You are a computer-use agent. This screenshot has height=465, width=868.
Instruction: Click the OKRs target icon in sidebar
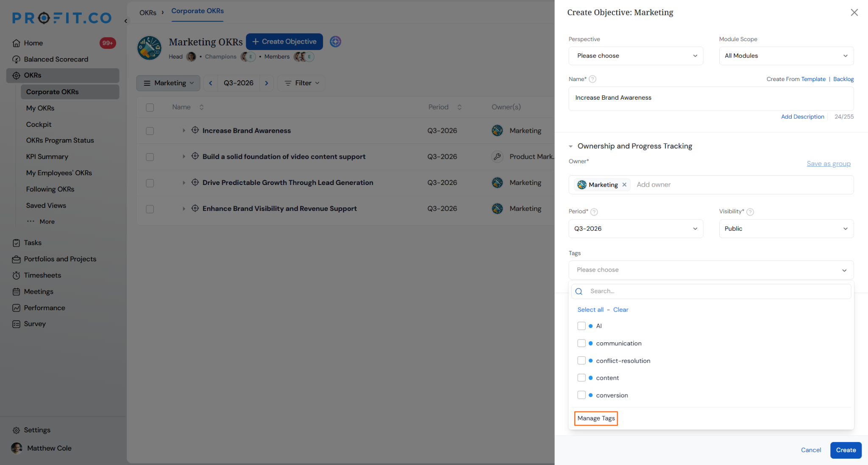click(x=16, y=76)
